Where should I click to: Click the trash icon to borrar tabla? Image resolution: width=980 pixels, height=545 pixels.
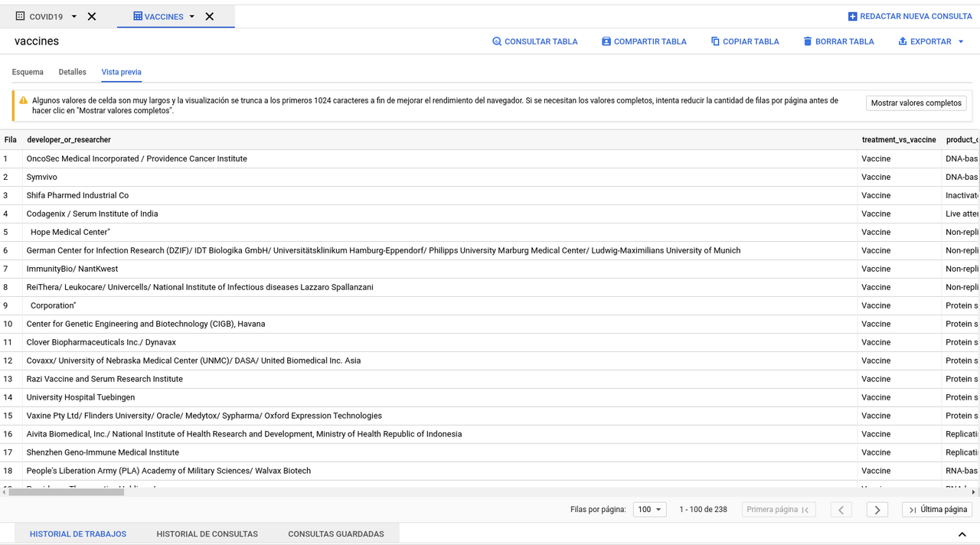808,41
